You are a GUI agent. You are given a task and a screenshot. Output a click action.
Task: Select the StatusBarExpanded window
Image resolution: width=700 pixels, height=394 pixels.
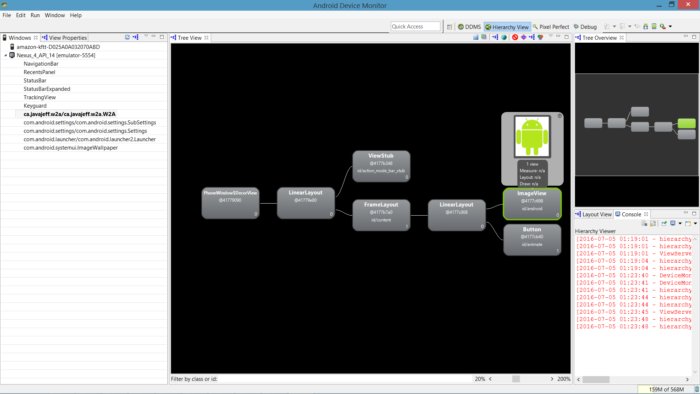(x=47, y=89)
